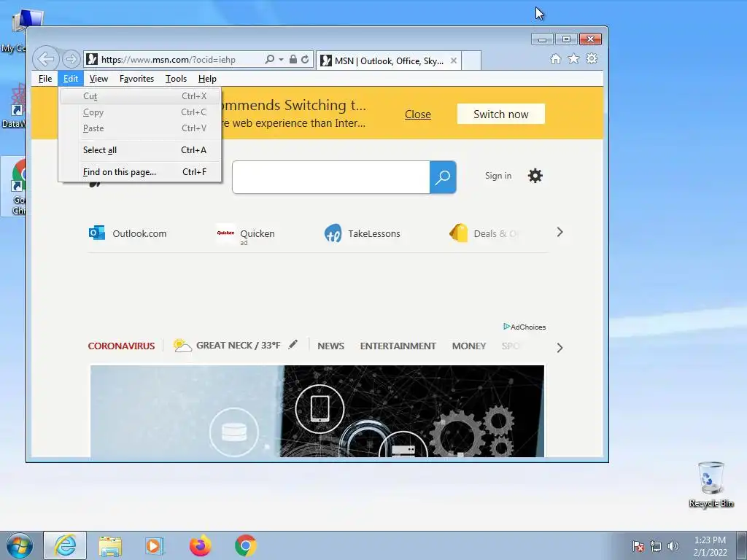Open the Quicken ad shortcut
Image resolution: width=747 pixels, height=560 pixels.
tap(245, 234)
